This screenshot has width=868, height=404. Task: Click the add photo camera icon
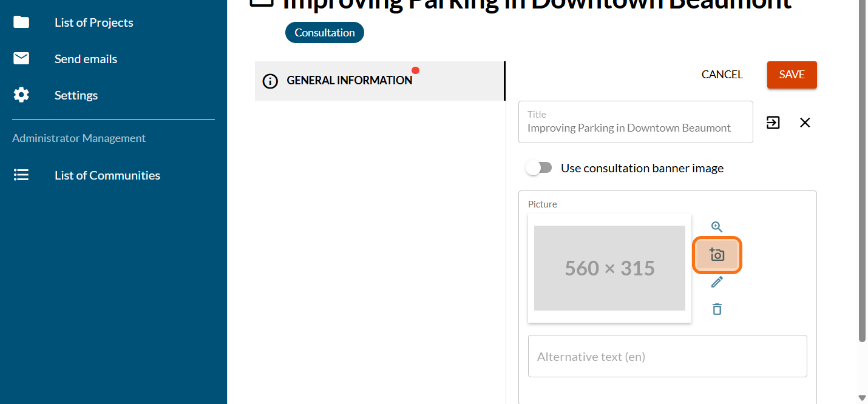[x=717, y=255]
